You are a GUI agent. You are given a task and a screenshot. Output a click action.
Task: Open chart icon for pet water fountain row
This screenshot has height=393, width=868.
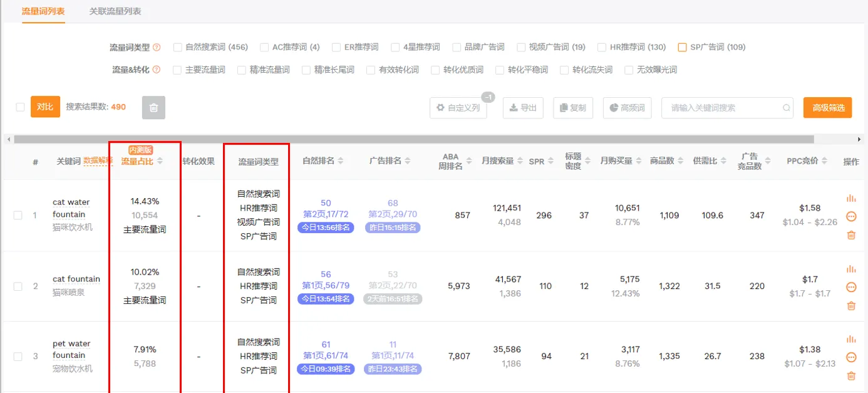pyautogui.click(x=851, y=340)
